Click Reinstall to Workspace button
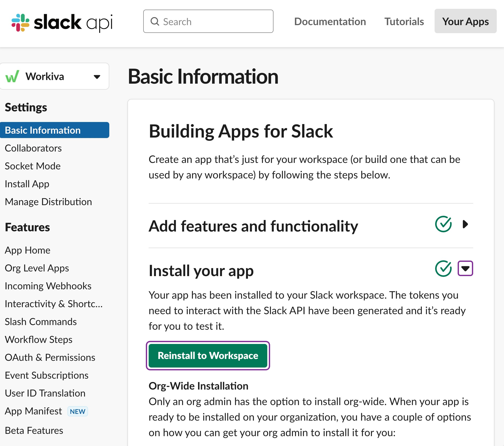The height and width of the screenshot is (446, 504). [x=208, y=356]
